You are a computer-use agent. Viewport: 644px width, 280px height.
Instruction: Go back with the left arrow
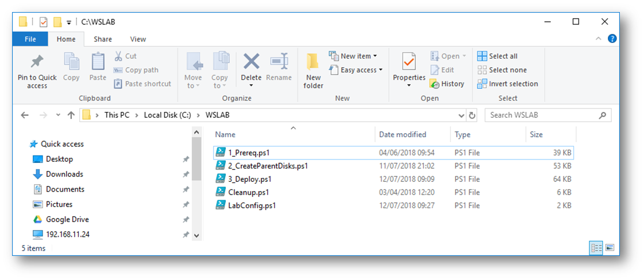coord(25,115)
